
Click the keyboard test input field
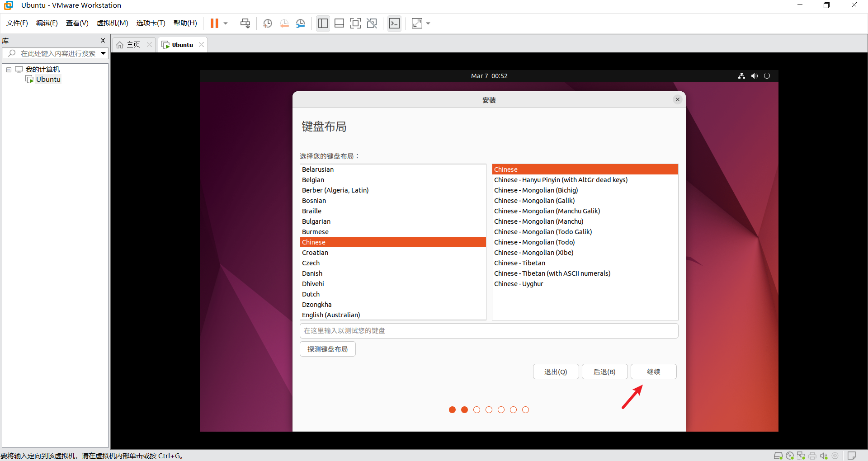[x=489, y=331]
